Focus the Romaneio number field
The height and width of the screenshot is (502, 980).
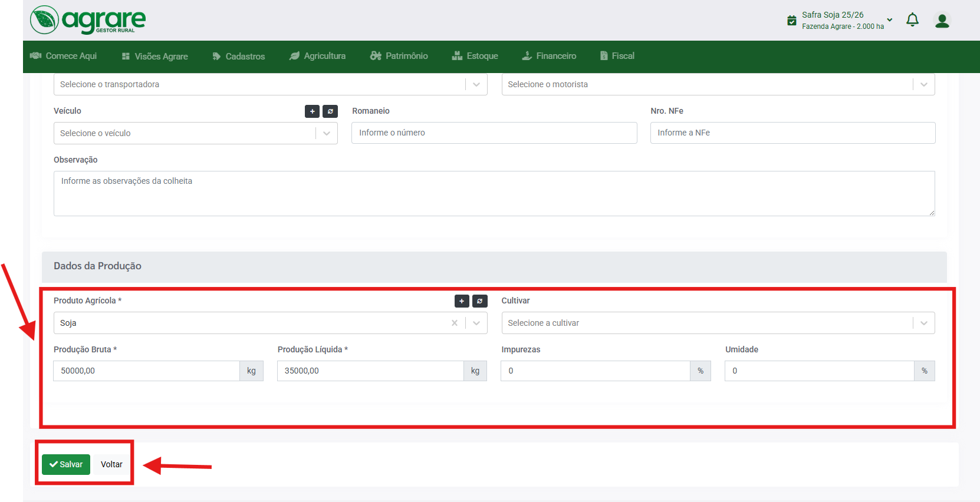click(494, 133)
